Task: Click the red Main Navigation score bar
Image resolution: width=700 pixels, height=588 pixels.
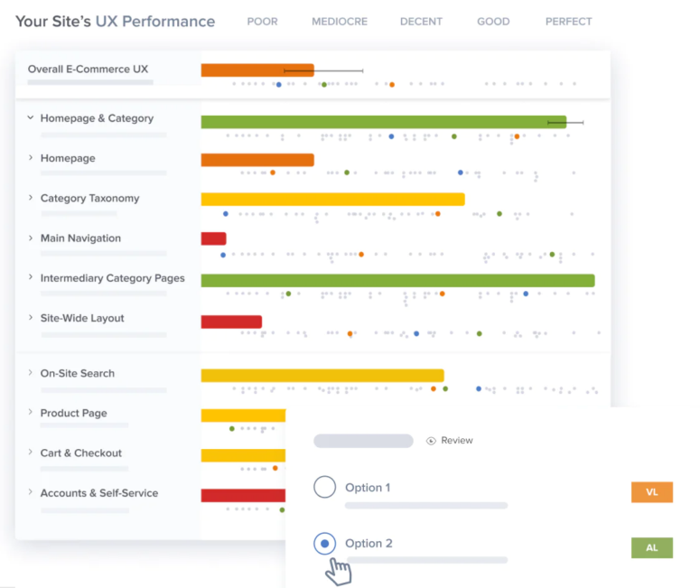Action: point(213,238)
